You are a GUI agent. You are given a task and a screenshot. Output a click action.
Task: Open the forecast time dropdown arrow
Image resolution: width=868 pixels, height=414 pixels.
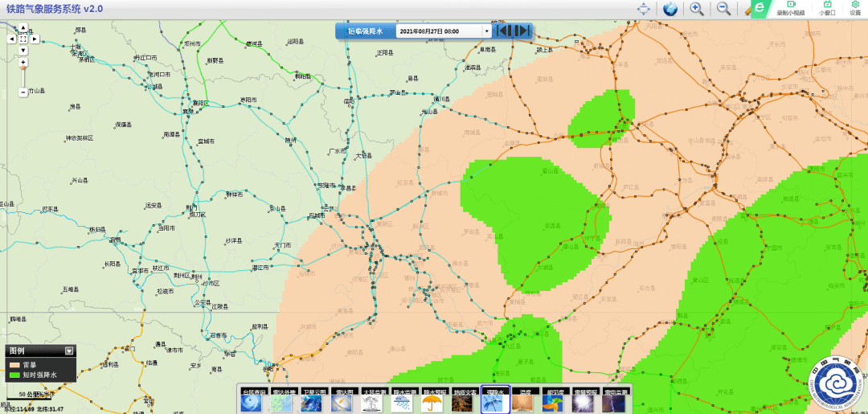click(486, 31)
